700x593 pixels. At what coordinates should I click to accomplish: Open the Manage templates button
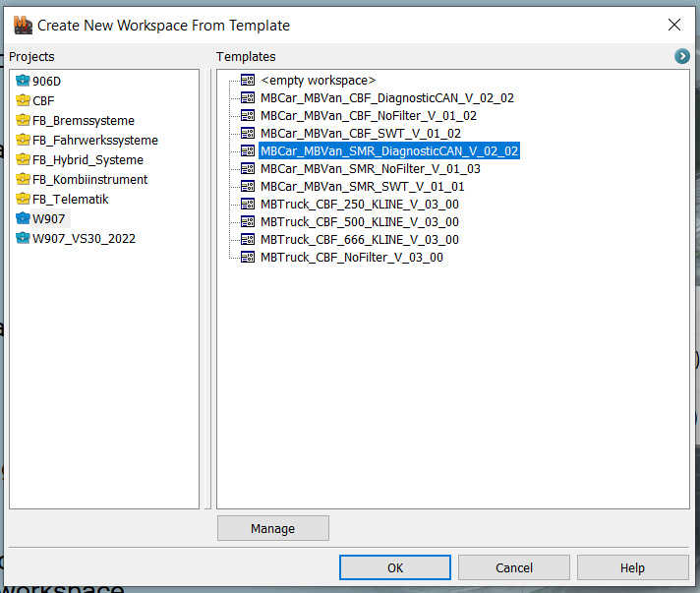point(272,528)
